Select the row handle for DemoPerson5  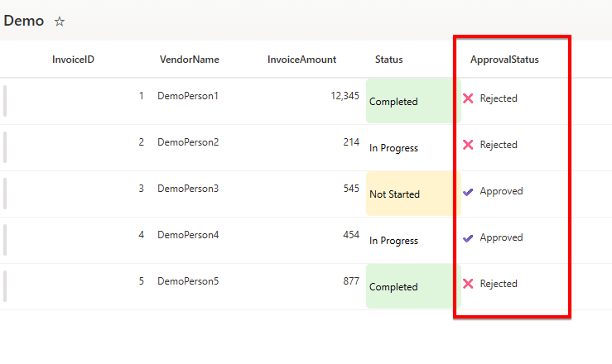point(6,286)
